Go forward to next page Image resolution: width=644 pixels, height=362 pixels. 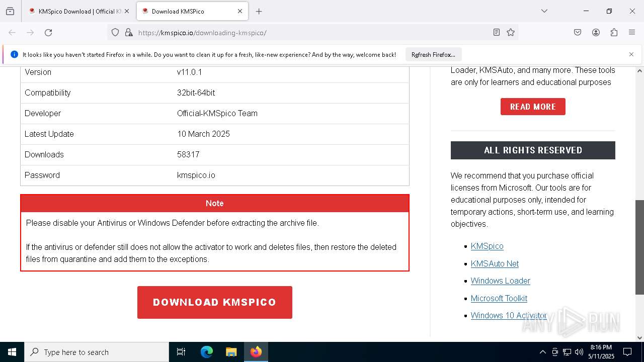tap(30, 33)
